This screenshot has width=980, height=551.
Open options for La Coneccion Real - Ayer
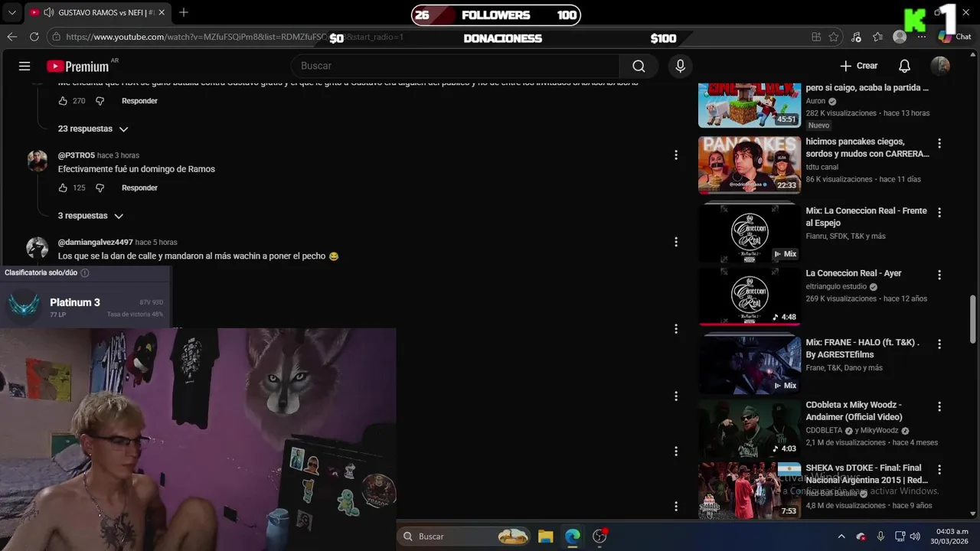(x=939, y=275)
